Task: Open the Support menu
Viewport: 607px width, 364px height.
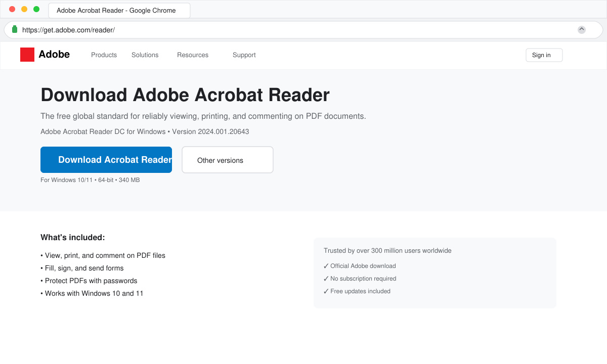Action: [x=244, y=55]
